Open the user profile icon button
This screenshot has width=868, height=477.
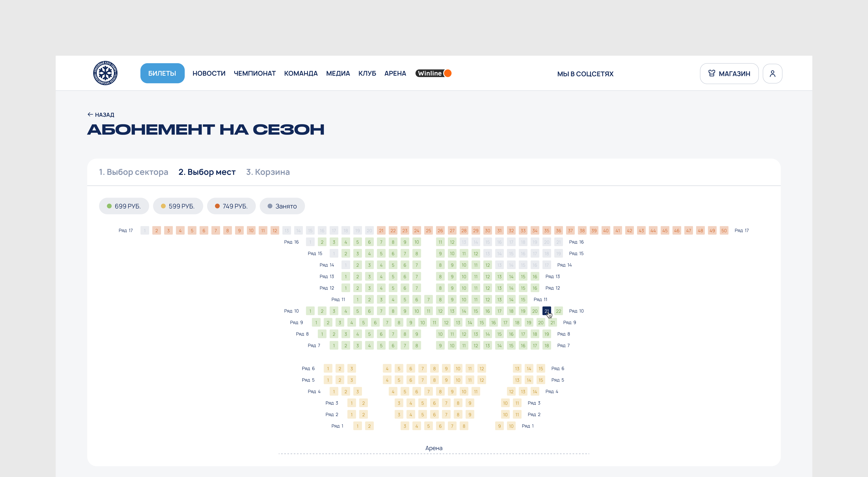pyautogui.click(x=772, y=73)
